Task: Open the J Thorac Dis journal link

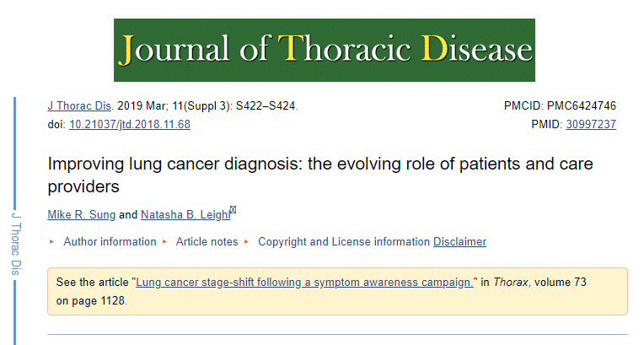Action: tap(79, 106)
